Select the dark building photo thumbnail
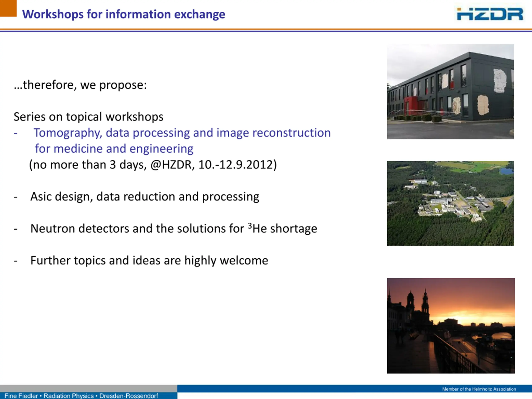The image size is (532, 399). coord(450,92)
